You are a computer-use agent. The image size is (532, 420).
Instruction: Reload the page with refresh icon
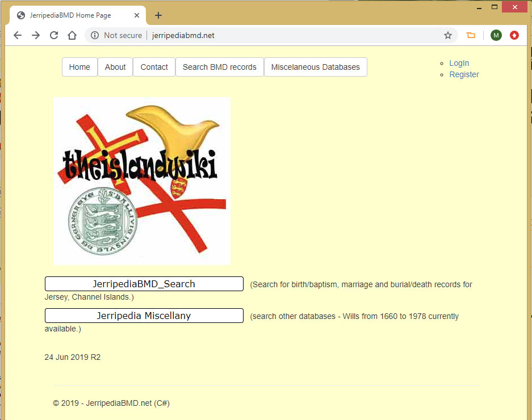click(54, 35)
